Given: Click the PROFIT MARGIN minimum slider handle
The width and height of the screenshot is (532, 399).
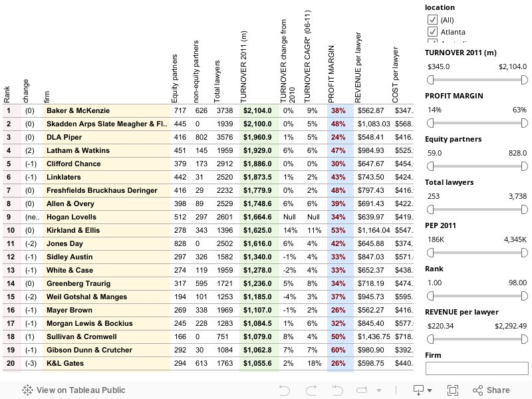Looking at the screenshot, I should click(430, 122).
